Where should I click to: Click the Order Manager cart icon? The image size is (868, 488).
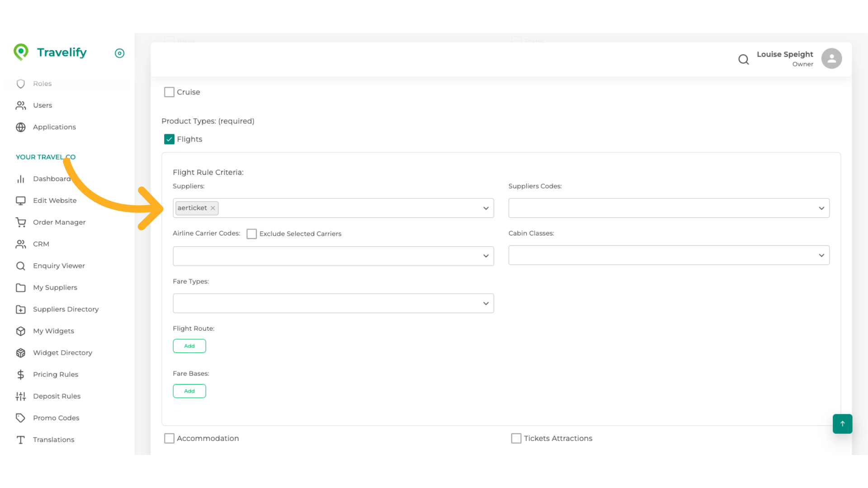[21, 222]
